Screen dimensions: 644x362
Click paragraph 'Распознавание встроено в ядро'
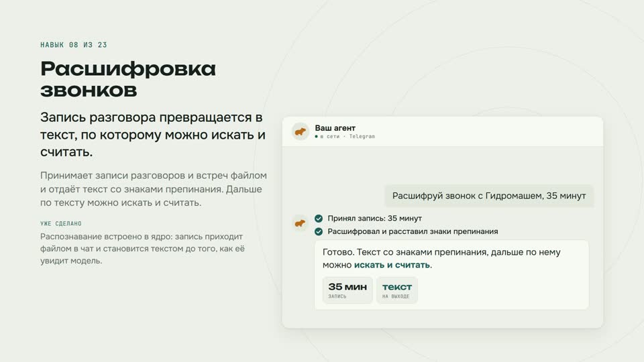(142, 248)
